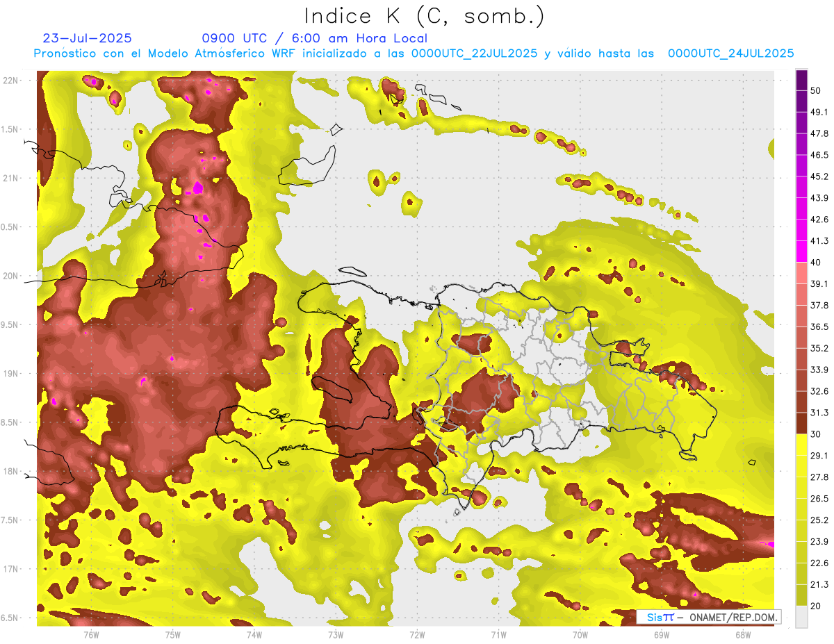This screenshot has height=644, width=834.
Task: Click the longitude label '73W'
Action: pyautogui.click(x=336, y=634)
